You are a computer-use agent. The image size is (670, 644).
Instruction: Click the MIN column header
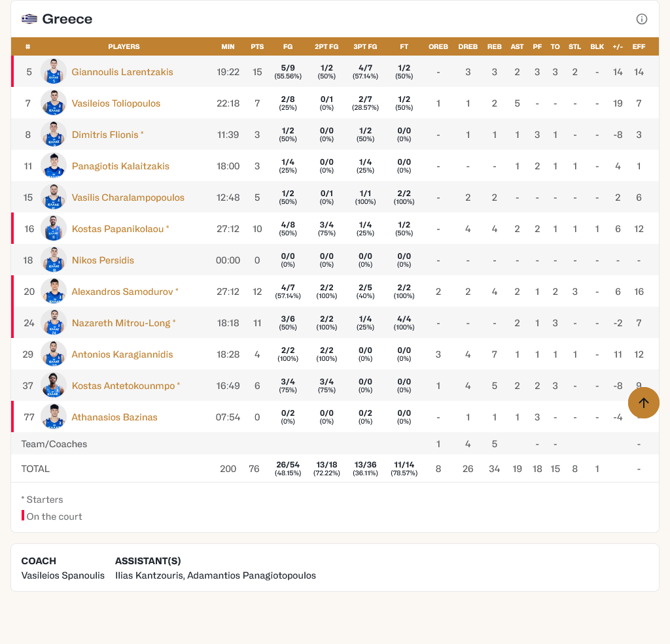tap(228, 47)
